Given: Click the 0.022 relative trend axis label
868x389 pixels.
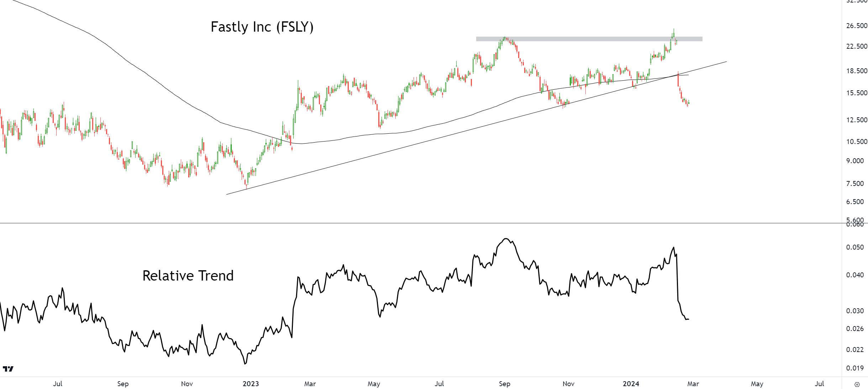Looking at the screenshot, I should [855, 350].
